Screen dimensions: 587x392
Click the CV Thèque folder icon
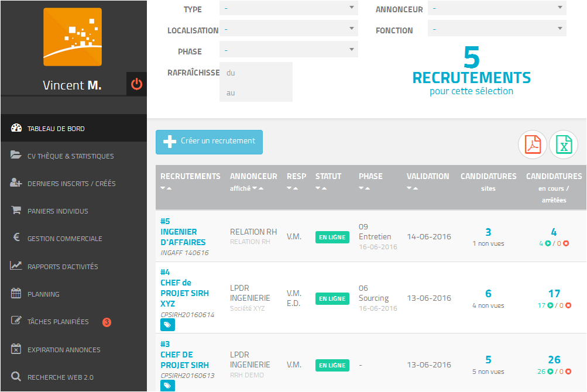coord(16,155)
